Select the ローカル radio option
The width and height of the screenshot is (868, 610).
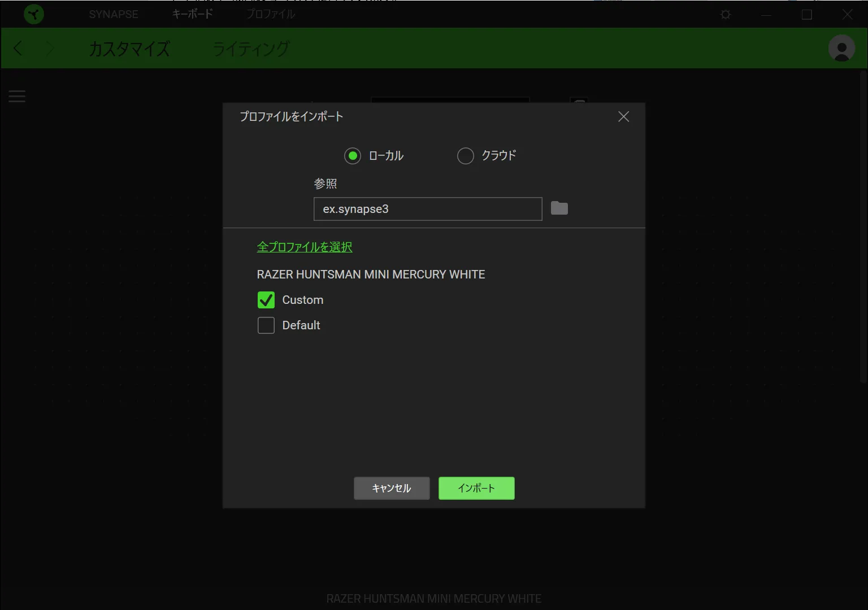pyautogui.click(x=353, y=156)
